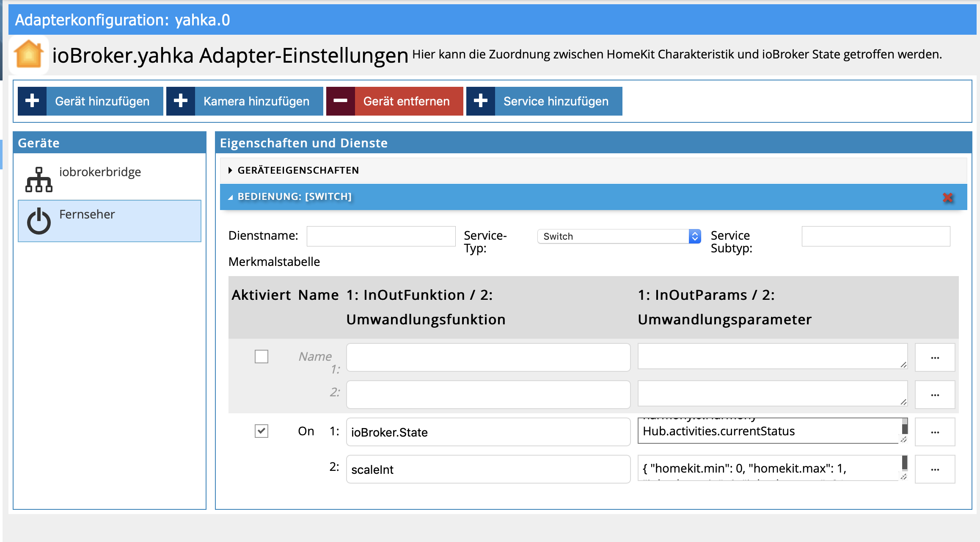
Task: Click scrollbar of homekit.min textarea
Action: [905, 463]
